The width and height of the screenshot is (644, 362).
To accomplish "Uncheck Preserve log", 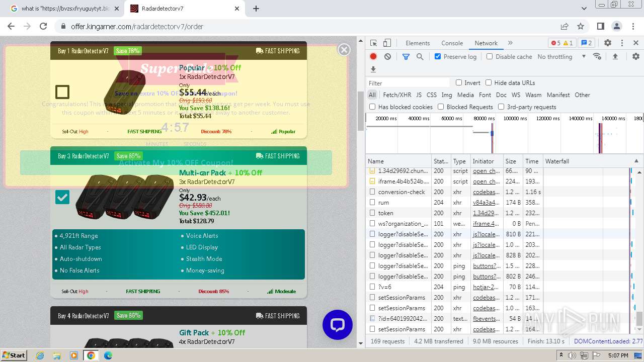I will click(438, 56).
